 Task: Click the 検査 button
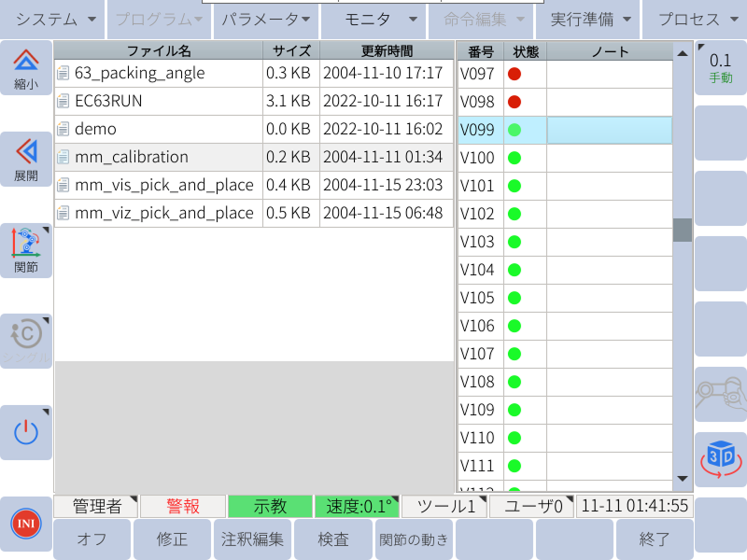(x=333, y=539)
